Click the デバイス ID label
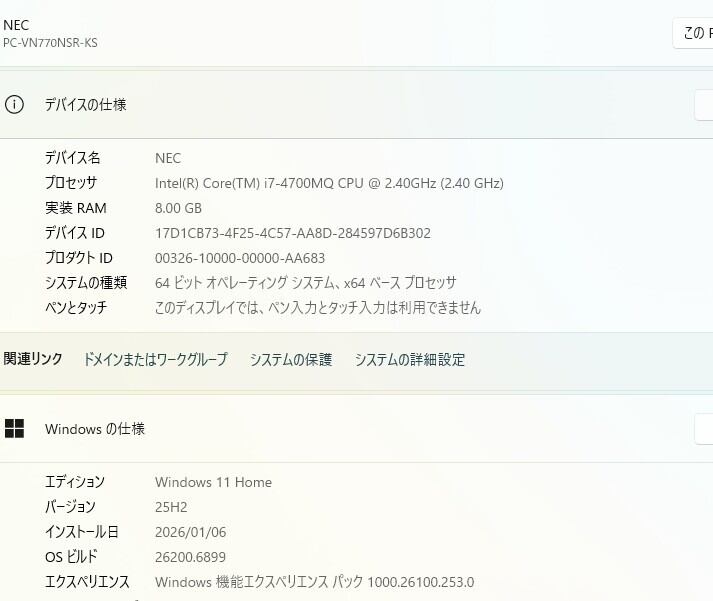713x601 pixels. (75, 233)
